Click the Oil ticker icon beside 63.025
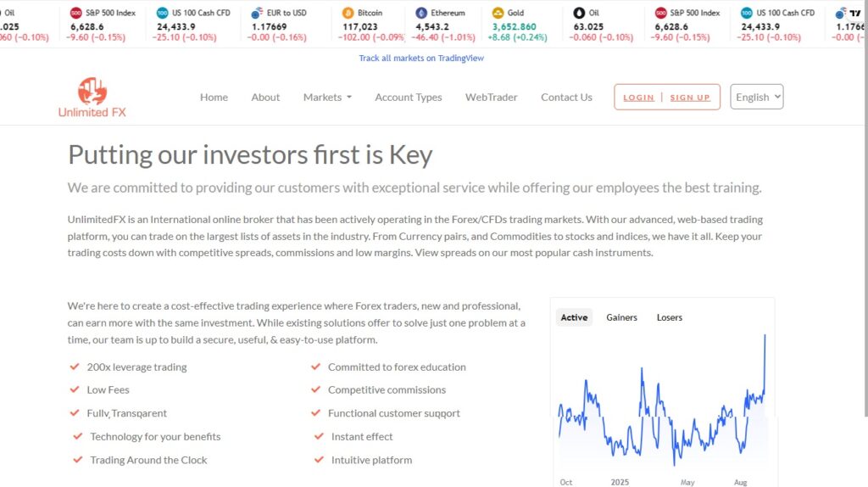Image resolution: width=868 pixels, height=487 pixels. pos(579,14)
